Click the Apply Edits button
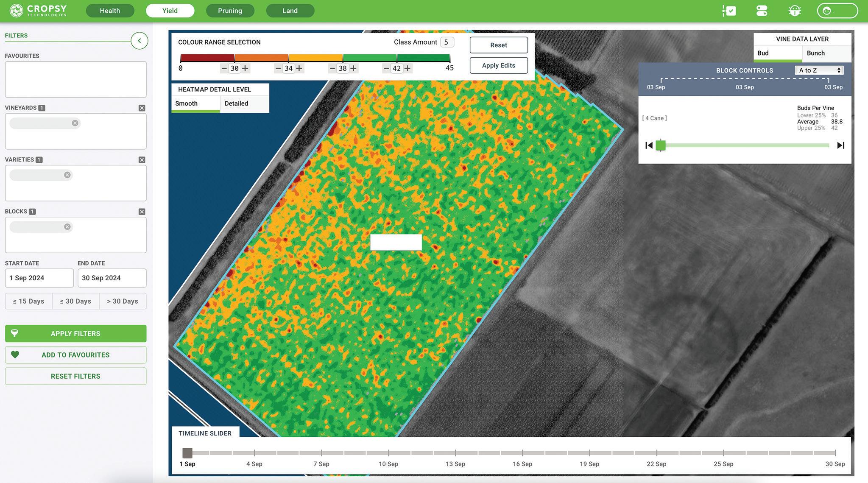The width and height of the screenshot is (868, 483). pos(498,65)
